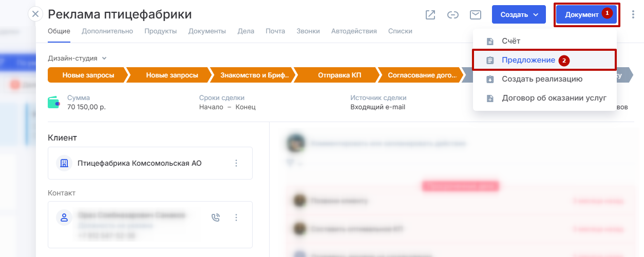644x257 pixels.
Task: Open the Документы tab
Action: pos(207,31)
